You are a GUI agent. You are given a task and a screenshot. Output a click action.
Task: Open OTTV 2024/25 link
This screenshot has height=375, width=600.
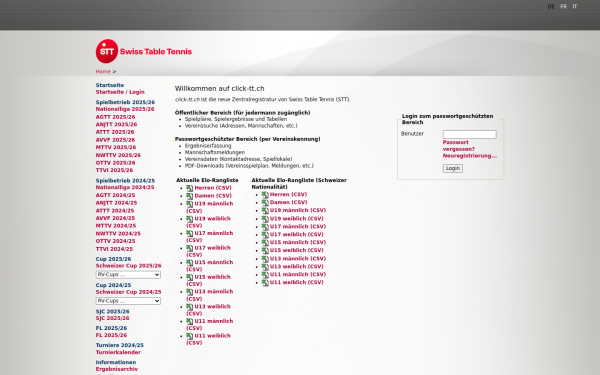tap(115, 241)
